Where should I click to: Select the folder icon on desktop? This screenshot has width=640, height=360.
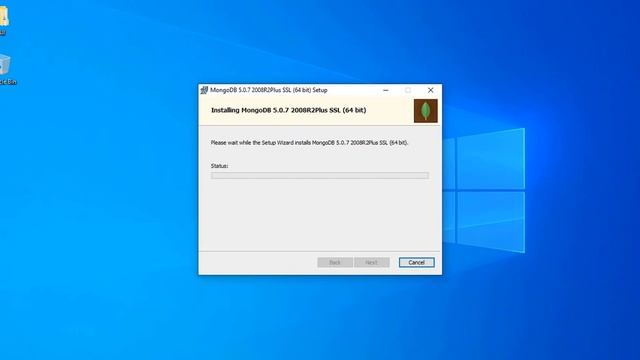click(x=4, y=20)
